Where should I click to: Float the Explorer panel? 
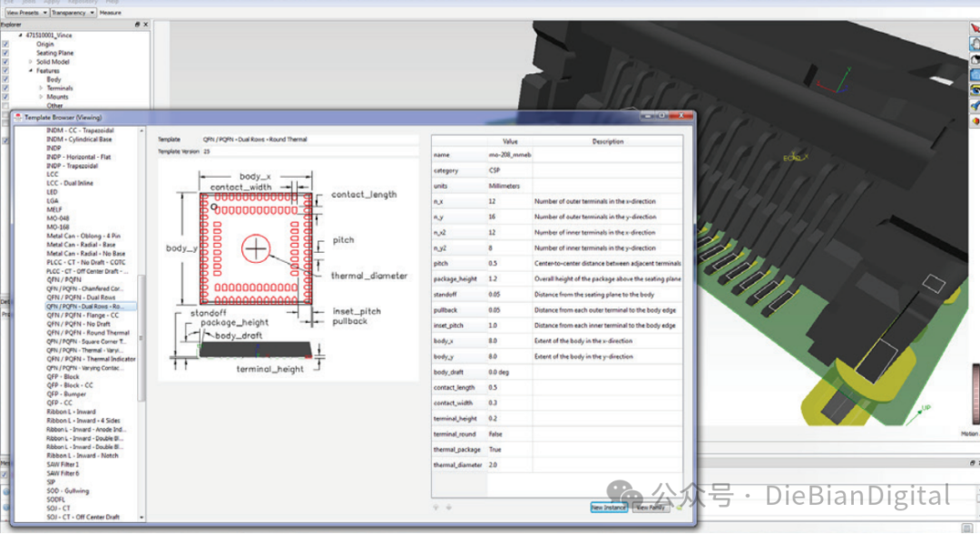138,24
